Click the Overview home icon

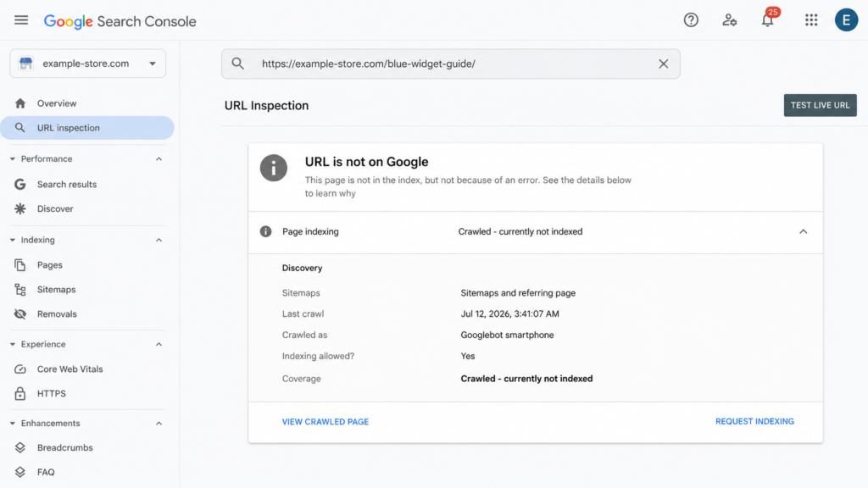tap(20, 103)
